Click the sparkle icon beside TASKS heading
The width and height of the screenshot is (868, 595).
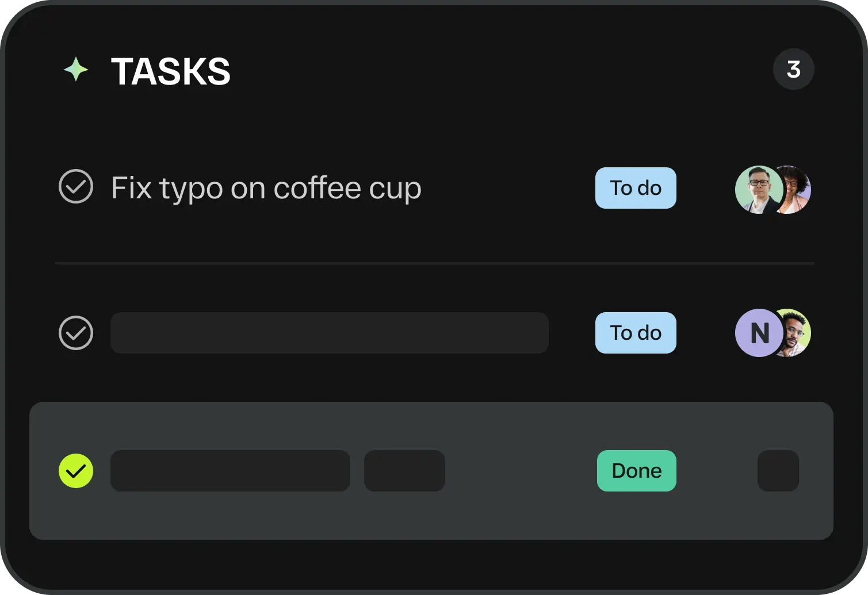coord(76,69)
